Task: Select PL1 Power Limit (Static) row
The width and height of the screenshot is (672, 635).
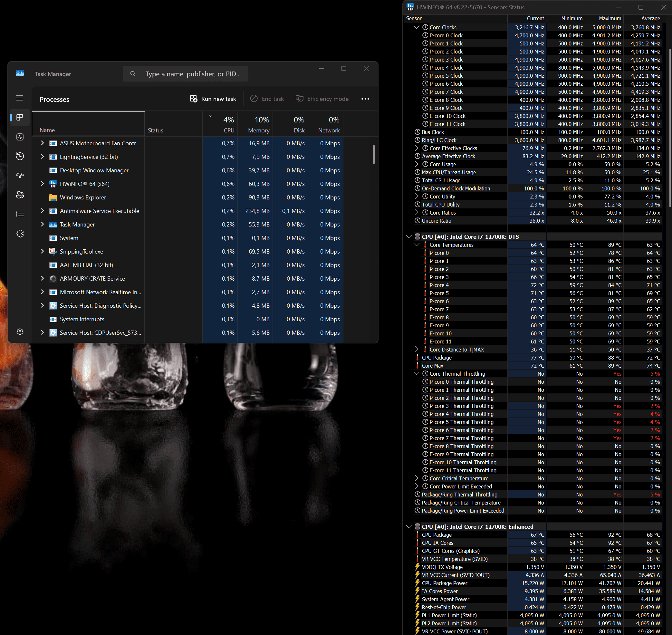Action: pos(533,615)
